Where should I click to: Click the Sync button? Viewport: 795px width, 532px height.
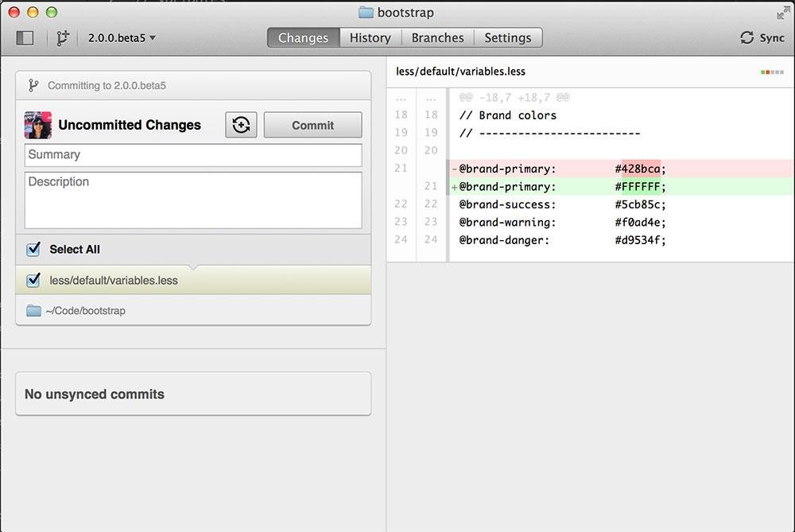point(762,38)
